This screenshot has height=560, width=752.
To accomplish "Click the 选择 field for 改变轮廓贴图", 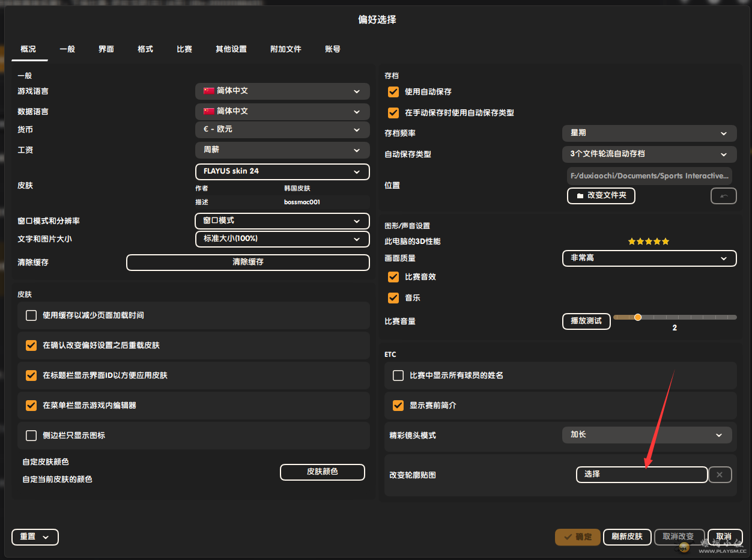I will pyautogui.click(x=641, y=475).
